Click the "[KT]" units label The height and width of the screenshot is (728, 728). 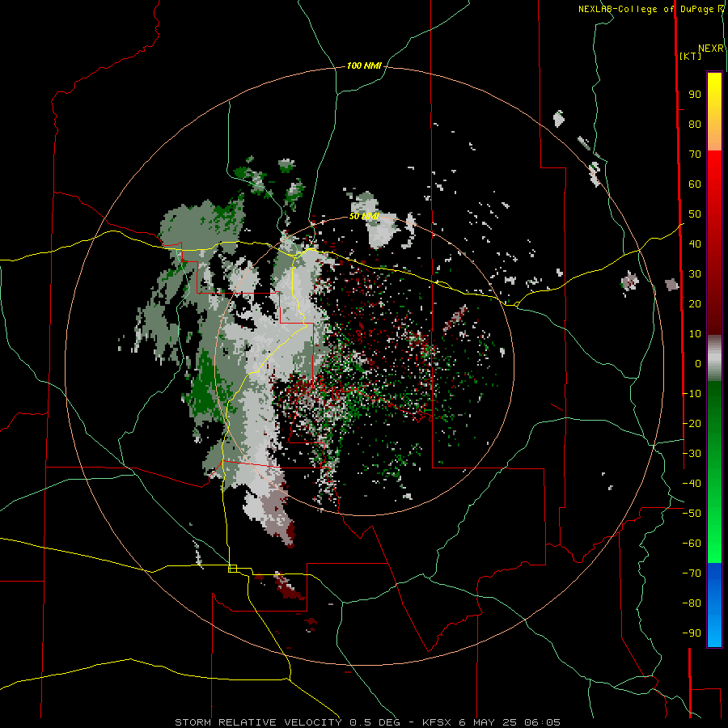click(x=691, y=56)
